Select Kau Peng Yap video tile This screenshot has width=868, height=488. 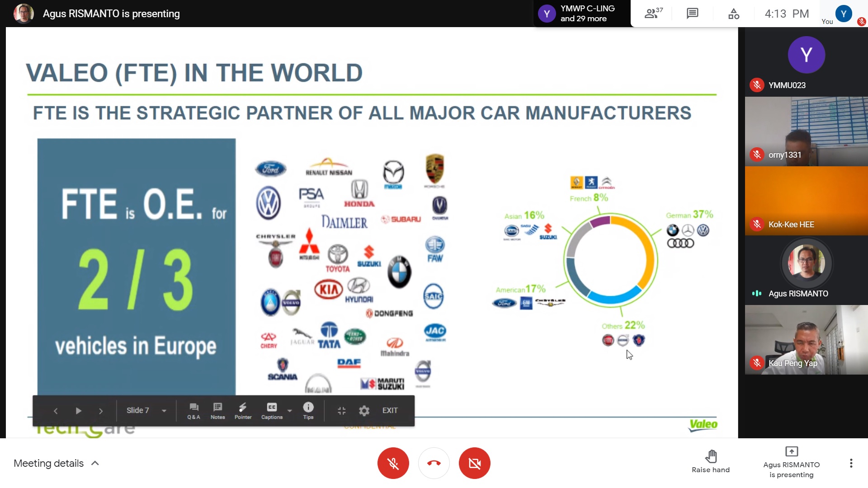pyautogui.click(x=806, y=340)
